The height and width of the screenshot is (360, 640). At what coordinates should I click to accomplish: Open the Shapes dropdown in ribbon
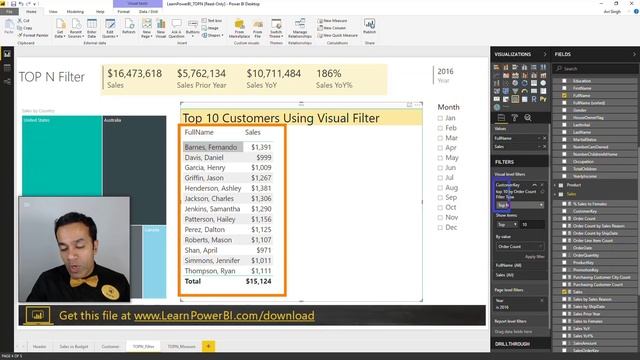tap(213, 36)
